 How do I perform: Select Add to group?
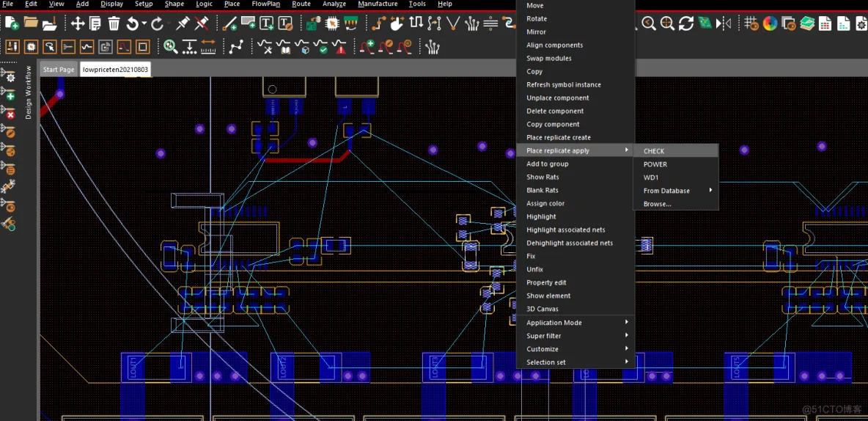pyautogui.click(x=575, y=164)
